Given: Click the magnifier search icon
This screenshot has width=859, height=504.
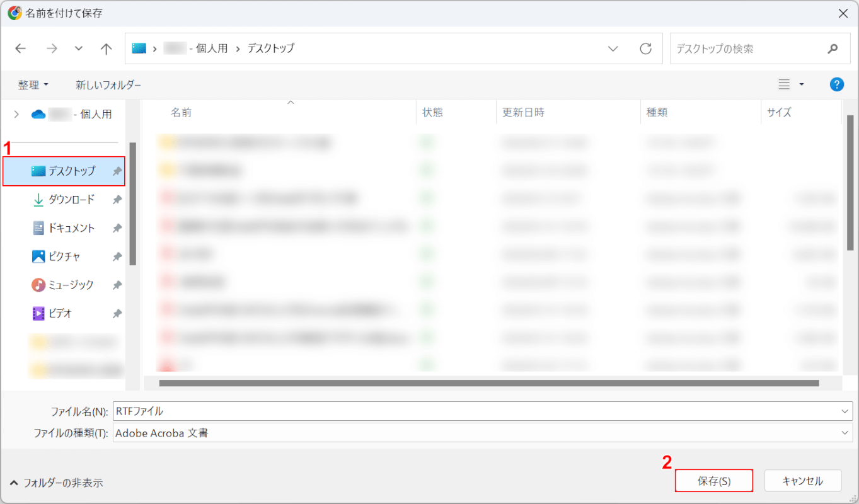Looking at the screenshot, I should [x=833, y=49].
